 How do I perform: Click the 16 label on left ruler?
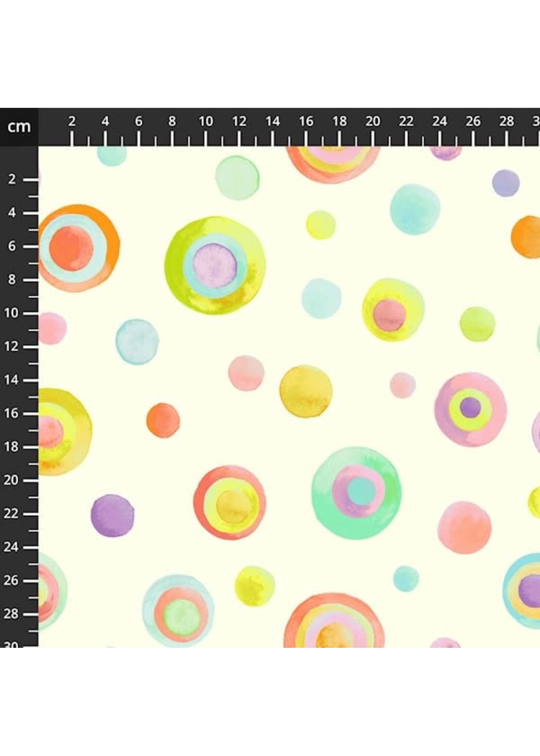tap(12, 413)
